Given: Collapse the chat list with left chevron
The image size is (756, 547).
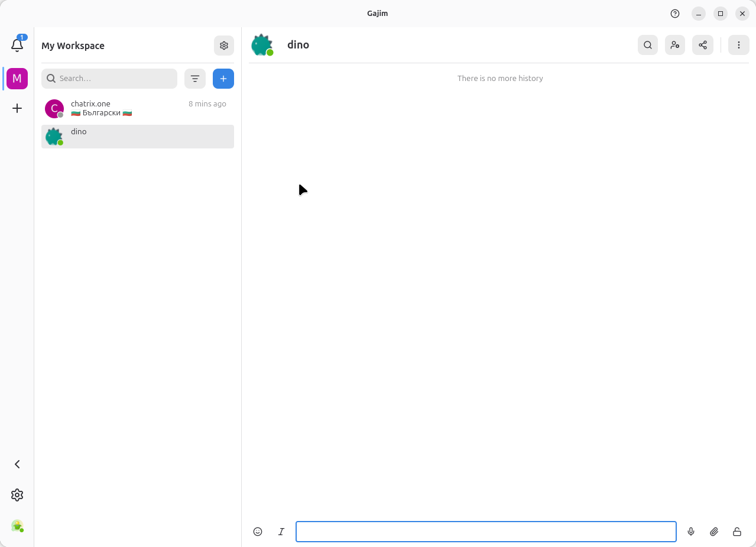Looking at the screenshot, I should 17,464.
